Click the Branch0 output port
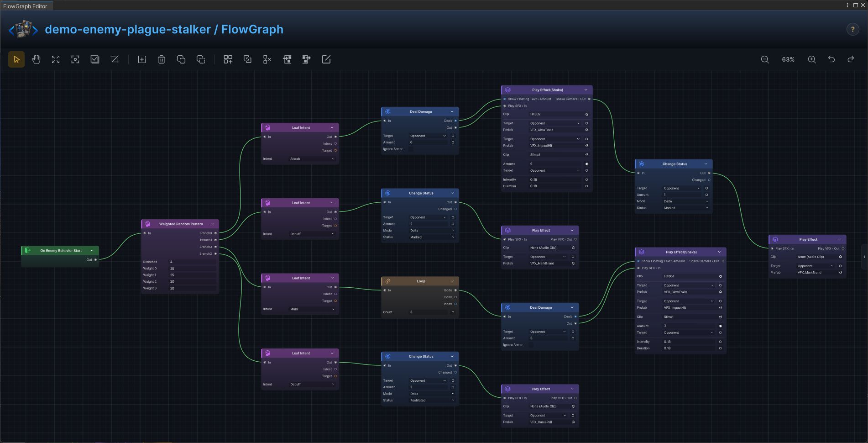This screenshot has width=868, height=443. coord(215,233)
